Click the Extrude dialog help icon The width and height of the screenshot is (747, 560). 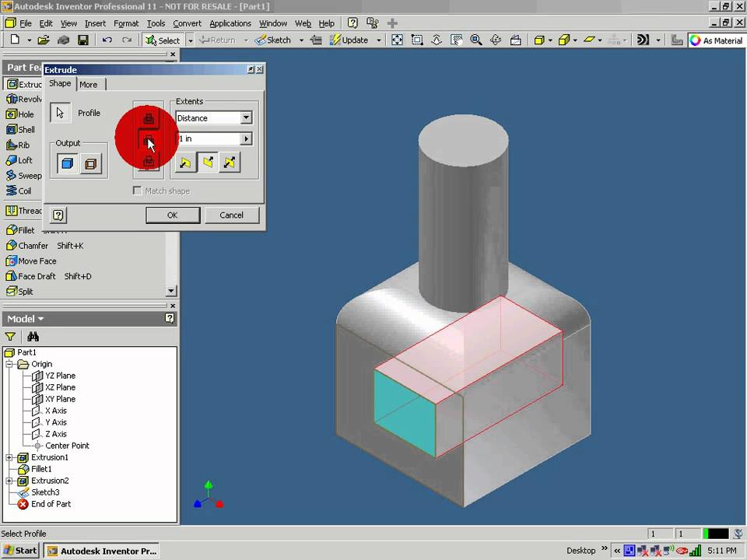pyautogui.click(x=58, y=215)
